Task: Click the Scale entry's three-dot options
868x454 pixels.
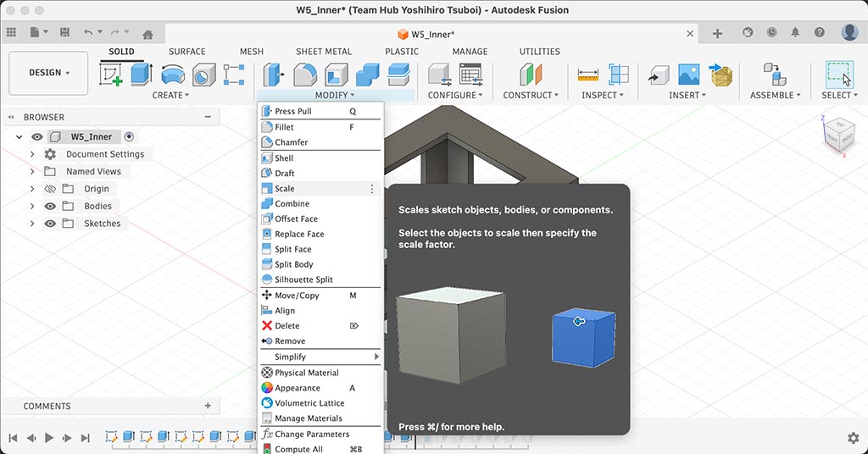Action: (x=372, y=189)
